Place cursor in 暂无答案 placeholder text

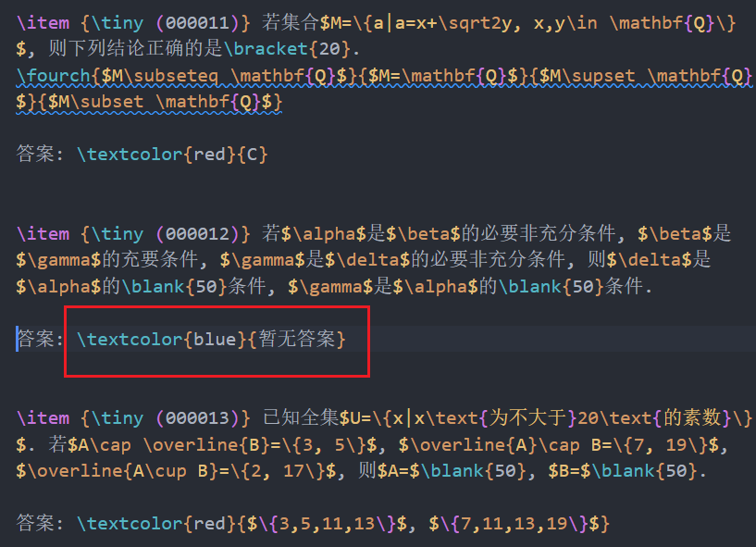pyautogui.click(x=294, y=340)
